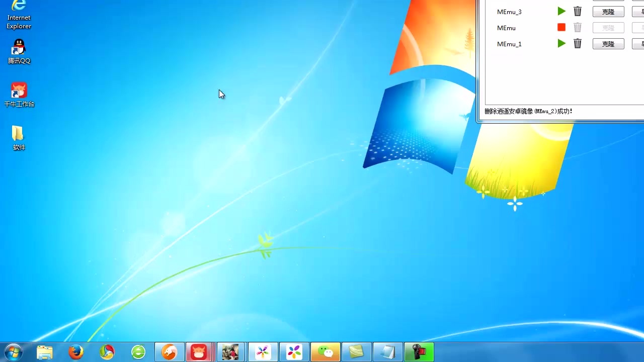Open the 千牛工作台 desktop shortcut
The height and width of the screenshot is (362, 644).
(x=19, y=95)
